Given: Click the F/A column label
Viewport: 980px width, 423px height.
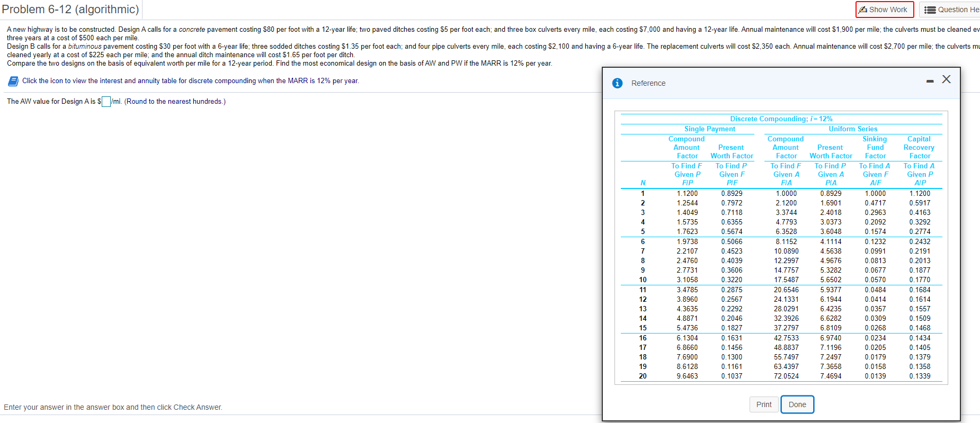Looking at the screenshot, I should click(x=787, y=183).
